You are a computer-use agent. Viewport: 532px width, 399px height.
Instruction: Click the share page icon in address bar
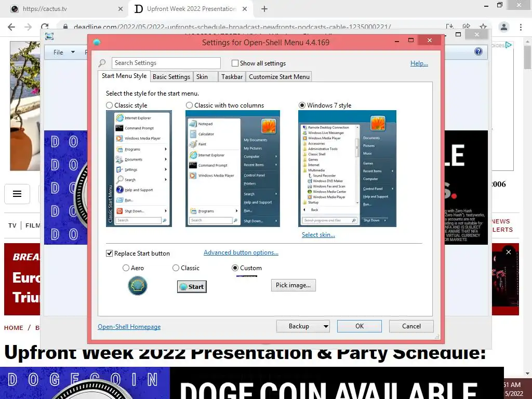point(467,26)
